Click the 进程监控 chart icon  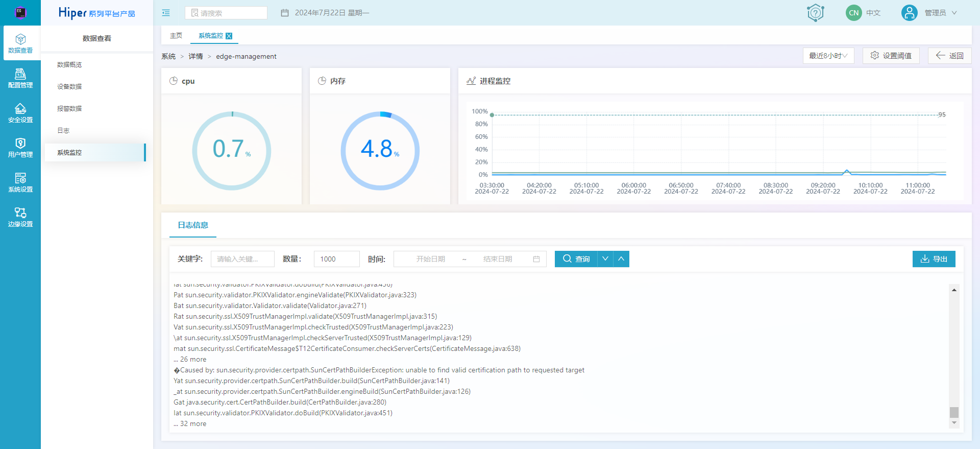(x=471, y=81)
